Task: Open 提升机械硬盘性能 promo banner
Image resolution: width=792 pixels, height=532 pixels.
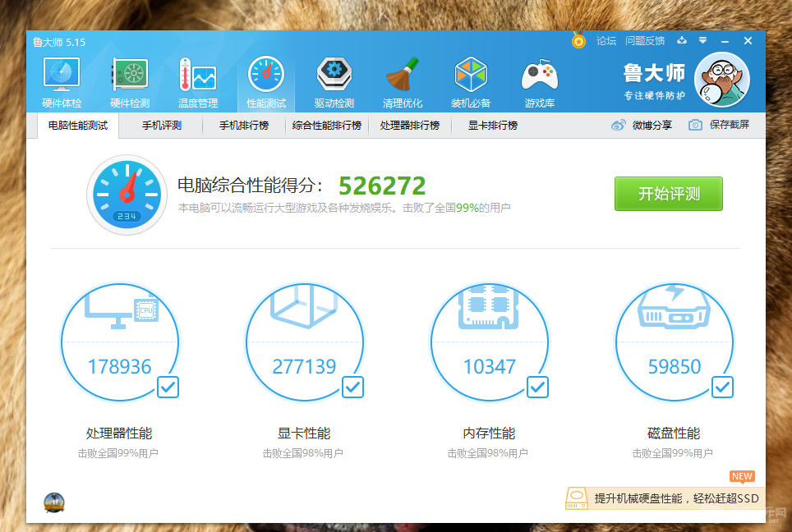Action: point(665,498)
